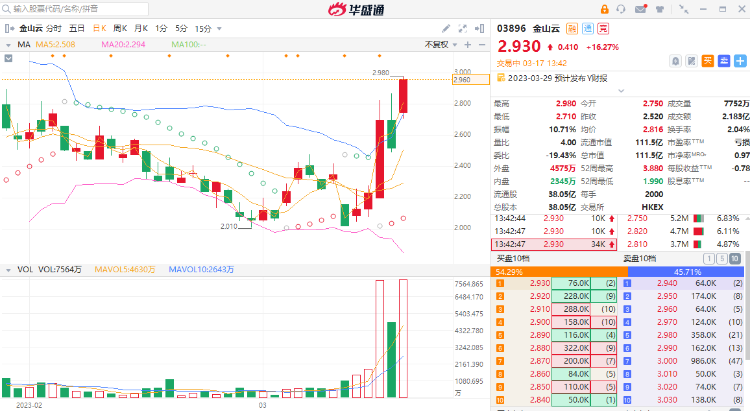Viewport: 750px width, 411px height.
Task: Open the MA indicator dropdown arrow
Action: pyautogui.click(x=8, y=45)
